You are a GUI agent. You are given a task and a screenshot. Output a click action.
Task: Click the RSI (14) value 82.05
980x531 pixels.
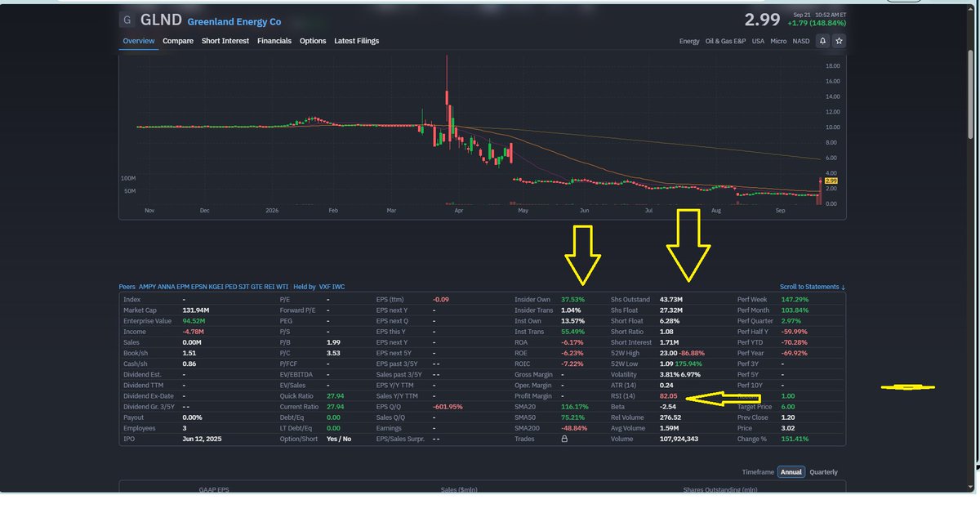coord(668,396)
